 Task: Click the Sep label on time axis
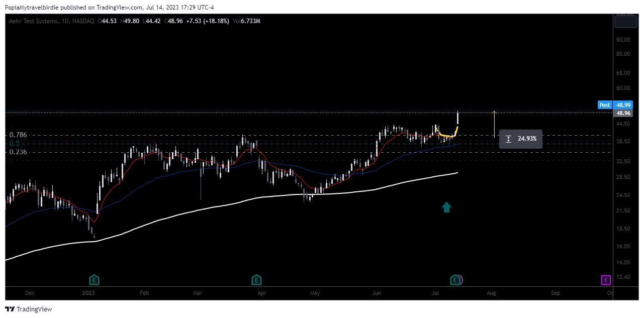tap(556, 293)
